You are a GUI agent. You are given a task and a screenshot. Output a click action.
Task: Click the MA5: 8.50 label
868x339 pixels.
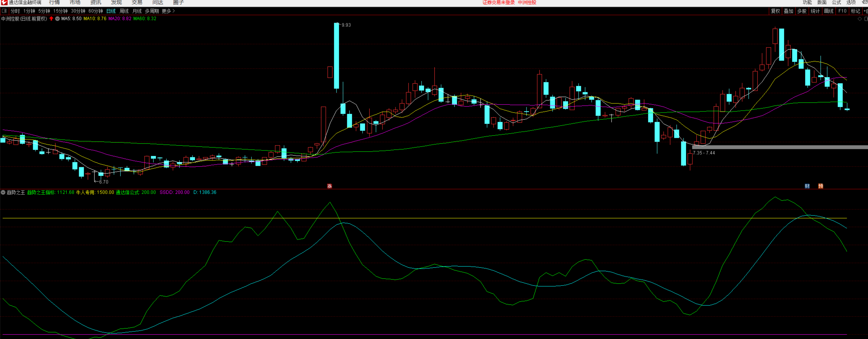[x=71, y=19]
